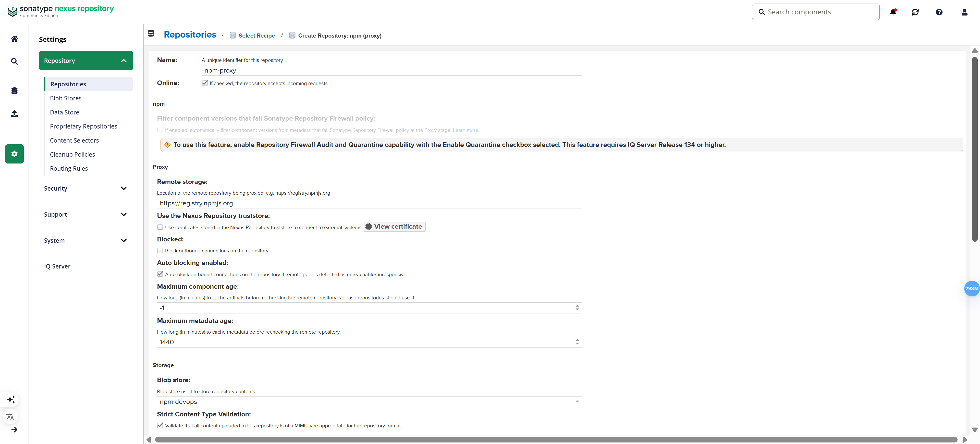Focus the Remote storage URL field

coord(369,203)
